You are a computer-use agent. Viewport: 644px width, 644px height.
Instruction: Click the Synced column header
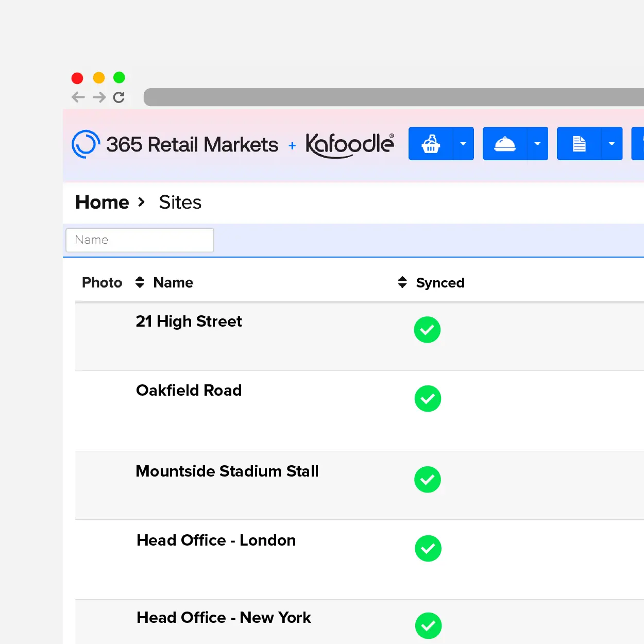(x=440, y=283)
